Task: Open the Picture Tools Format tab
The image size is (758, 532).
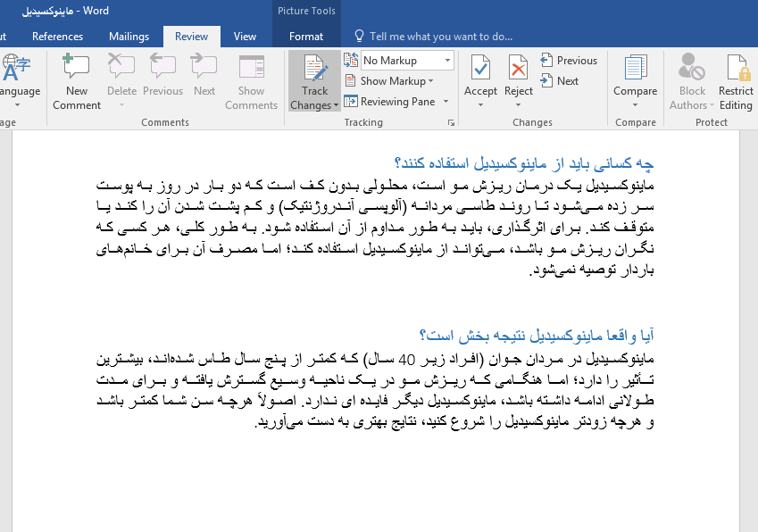Action: tap(306, 37)
